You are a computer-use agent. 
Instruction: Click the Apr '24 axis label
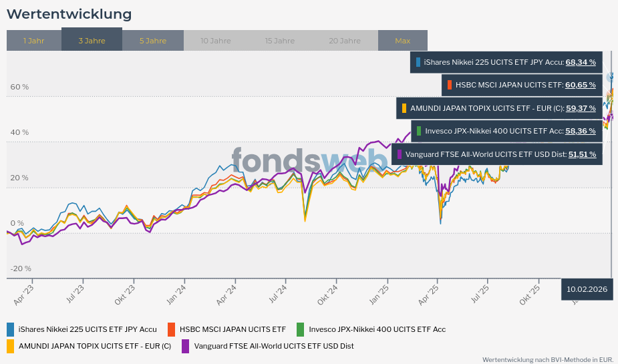[226, 295]
